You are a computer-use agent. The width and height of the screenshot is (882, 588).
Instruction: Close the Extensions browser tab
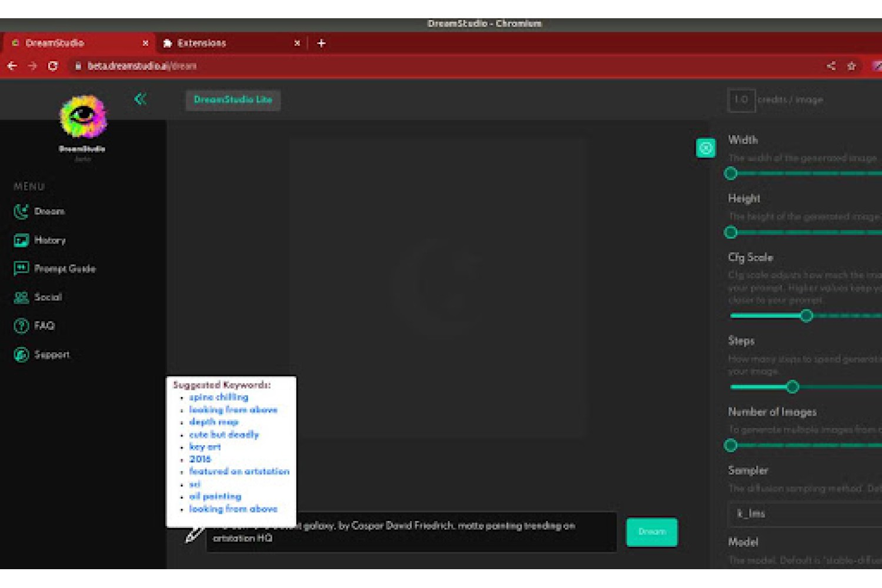click(297, 43)
